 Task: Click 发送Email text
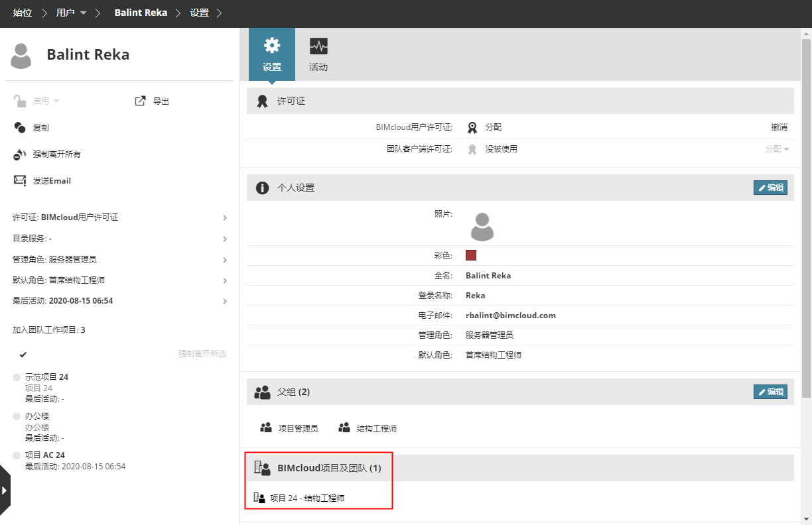(52, 181)
